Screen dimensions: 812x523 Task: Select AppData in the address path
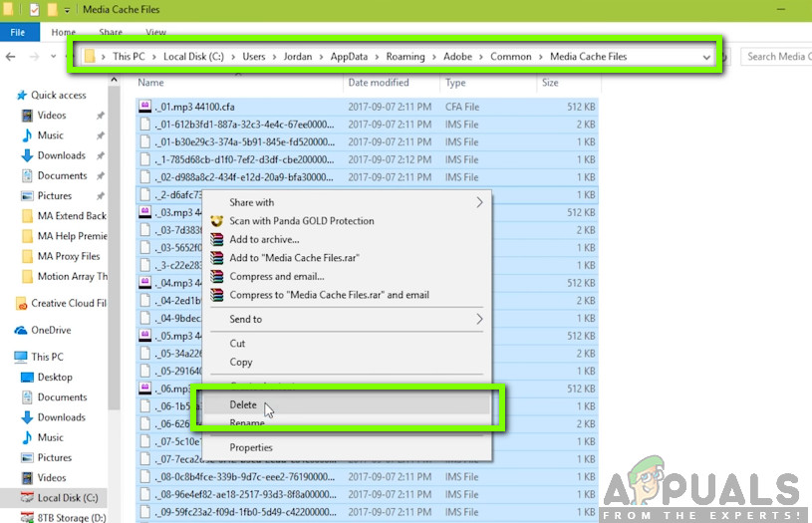(x=349, y=57)
